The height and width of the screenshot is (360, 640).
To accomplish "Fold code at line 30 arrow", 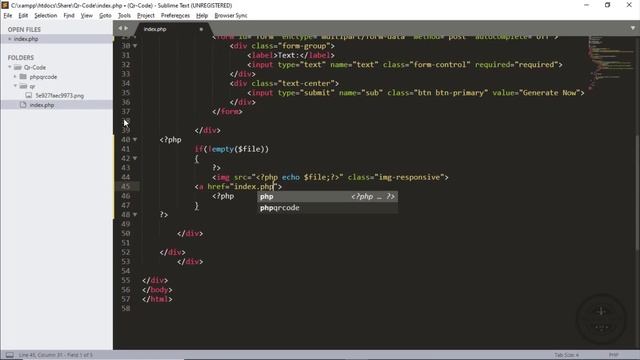I will click(135, 46).
